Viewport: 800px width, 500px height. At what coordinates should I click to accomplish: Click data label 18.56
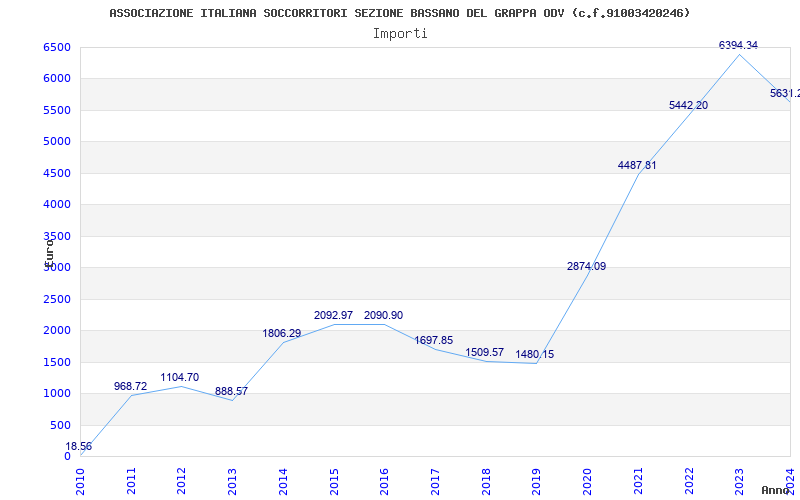(79, 446)
